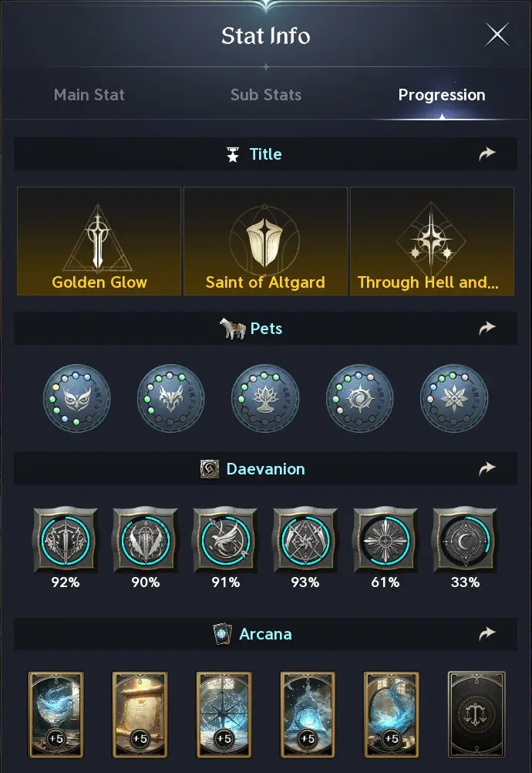Select the star flower pet icon

coord(453,399)
